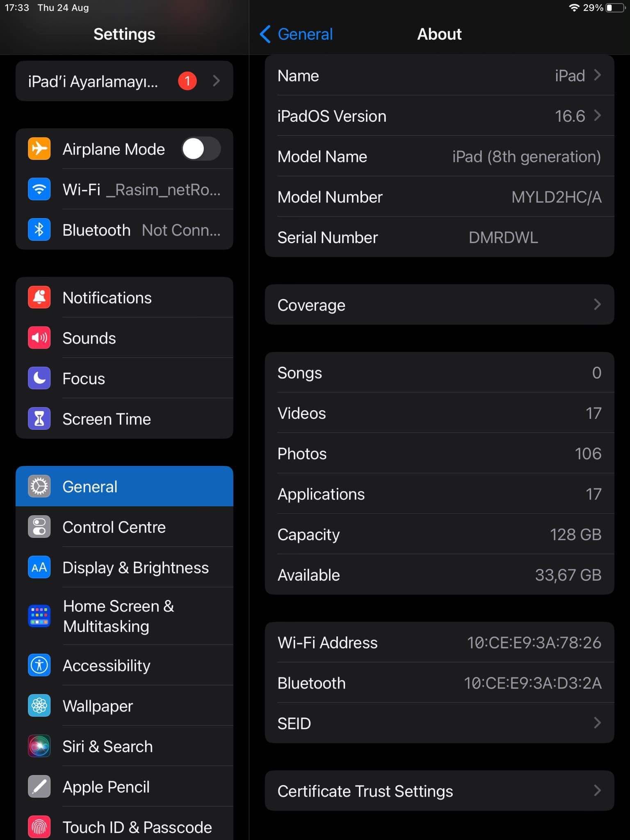
Task: Expand the Coverage row chevron
Action: (597, 304)
